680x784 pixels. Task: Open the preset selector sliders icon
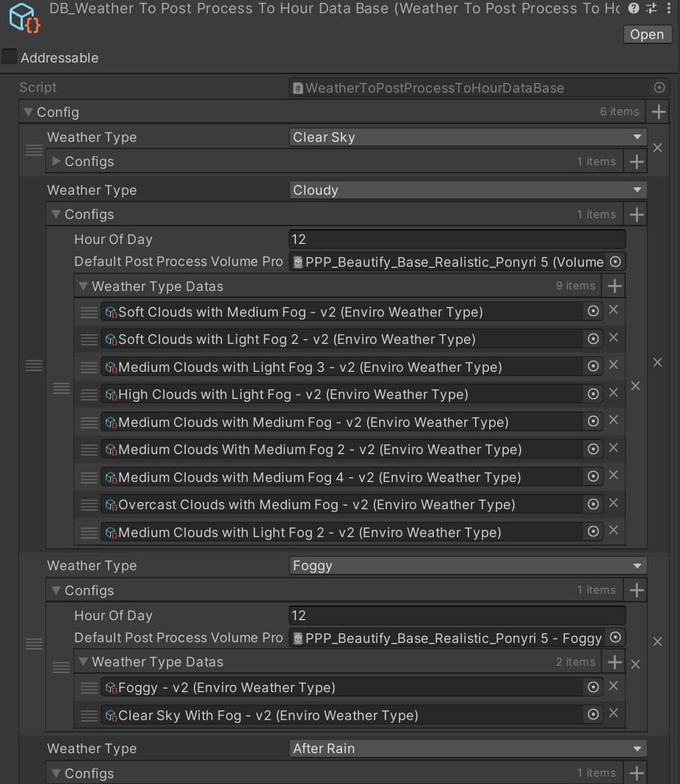pos(651,8)
